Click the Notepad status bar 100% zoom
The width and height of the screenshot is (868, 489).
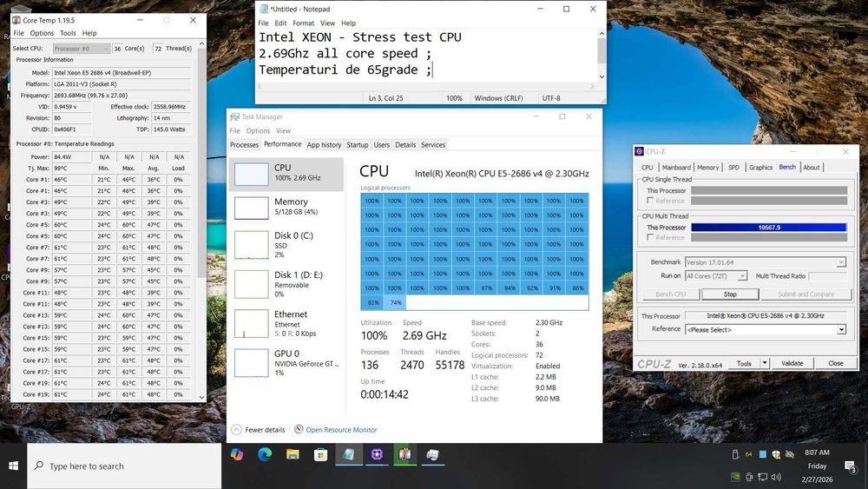click(x=454, y=98)
